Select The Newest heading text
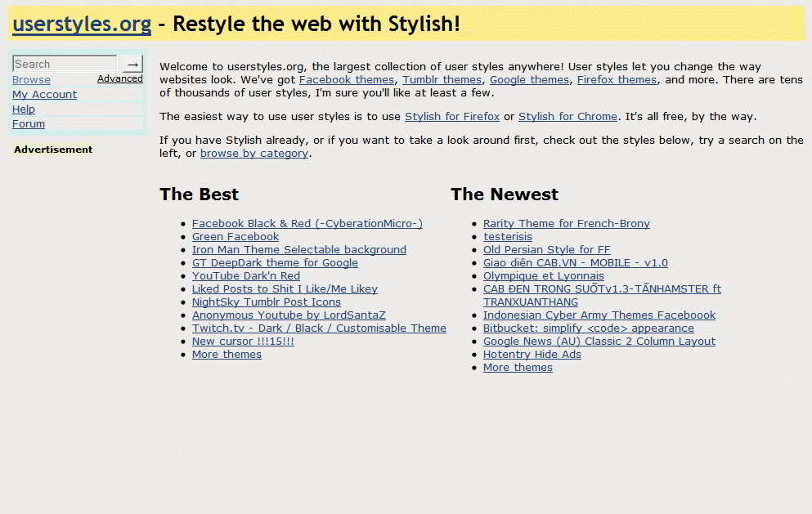812x514 pixels. point(505,194)
